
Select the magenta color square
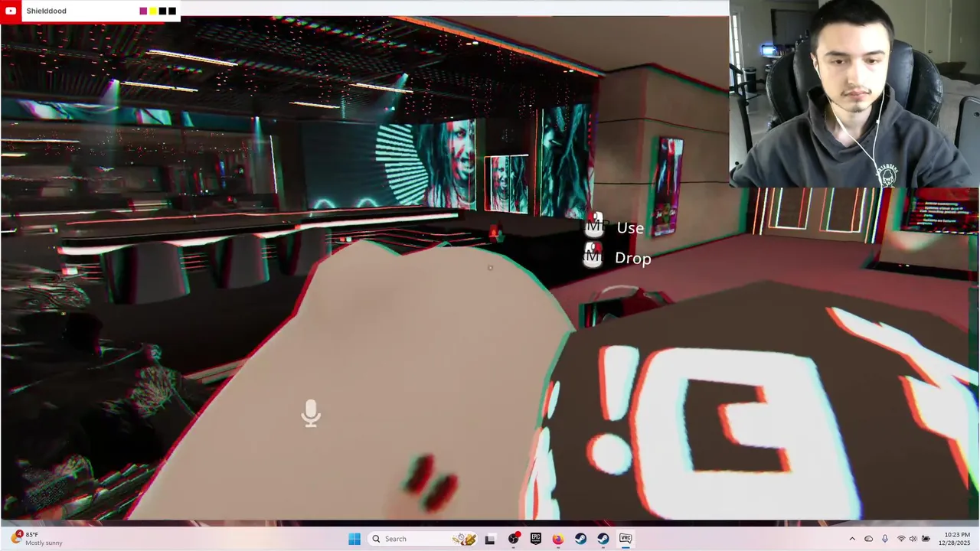(x=143, y=11)
